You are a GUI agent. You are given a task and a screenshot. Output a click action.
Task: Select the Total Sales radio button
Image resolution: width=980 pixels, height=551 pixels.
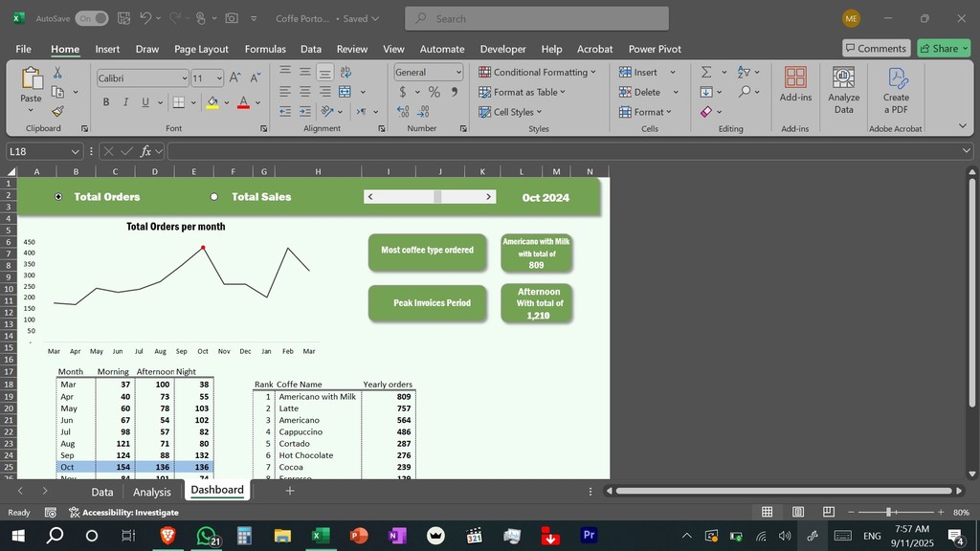(213, 196)
